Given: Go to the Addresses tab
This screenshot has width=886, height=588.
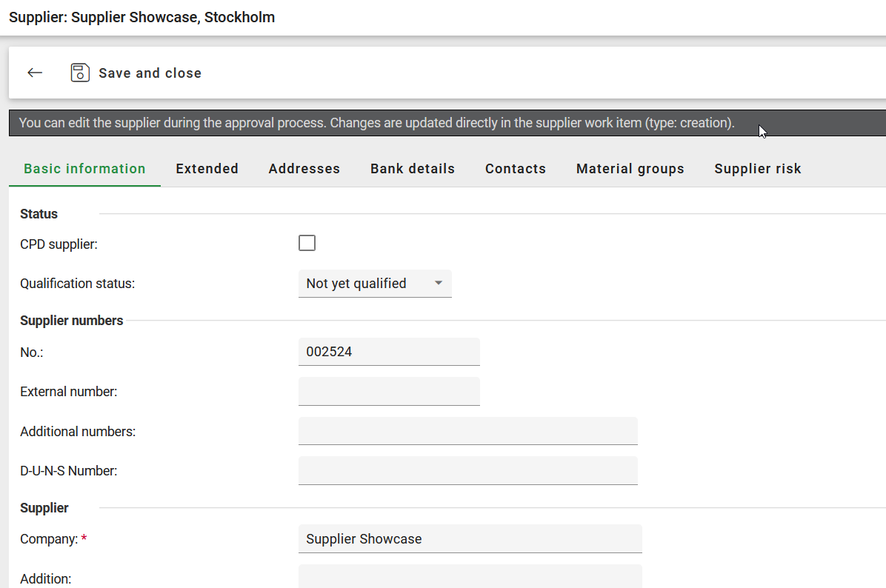Looking at the screenshot, I should 304,169.
